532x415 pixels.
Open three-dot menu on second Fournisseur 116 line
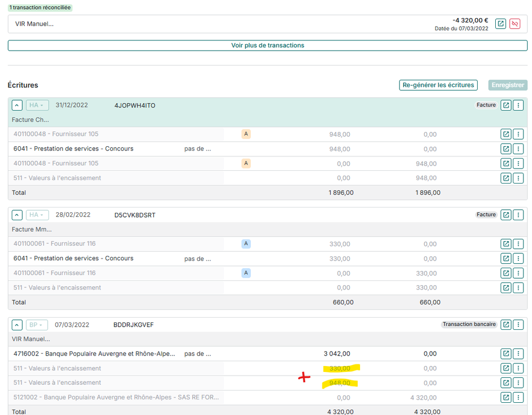518,273
